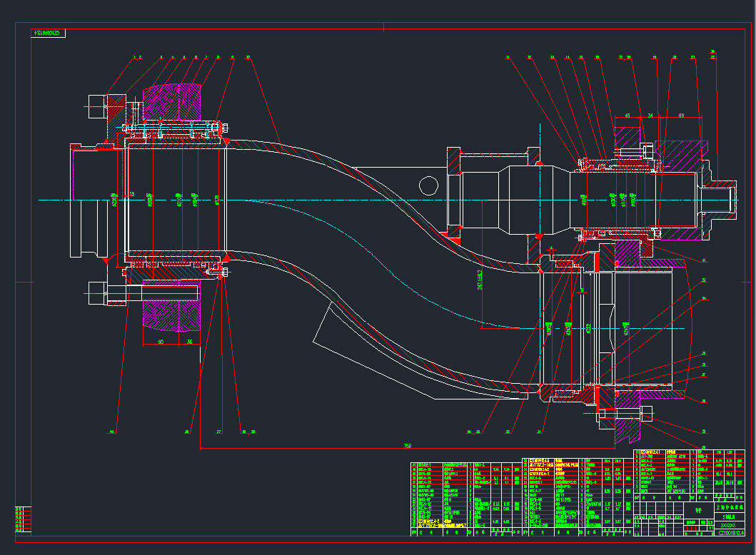Select the mirrored drawing number label at top-left
Viewport: 756px width, 555px height.
(47, 34)
